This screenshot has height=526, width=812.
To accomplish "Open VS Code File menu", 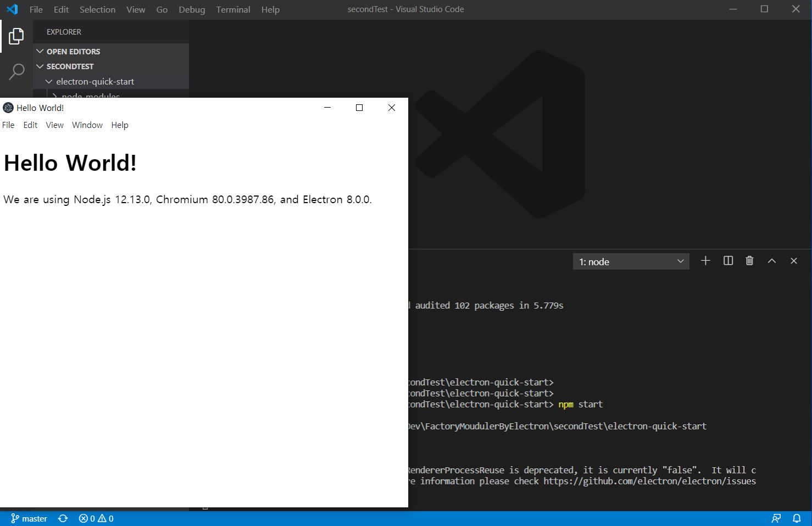I will point(36,9).
